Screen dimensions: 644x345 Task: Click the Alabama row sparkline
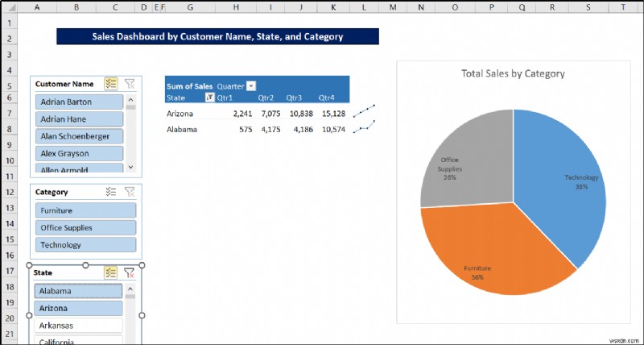click(363, 128)
